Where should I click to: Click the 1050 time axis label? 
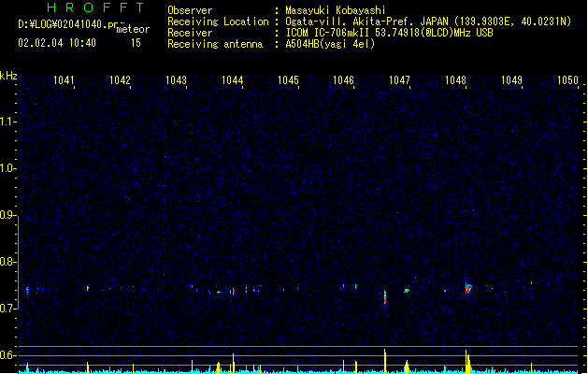(x=567, y=80)
